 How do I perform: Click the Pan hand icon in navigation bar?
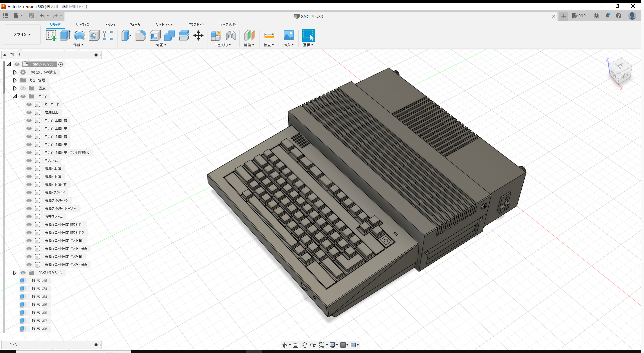[304, 345]
